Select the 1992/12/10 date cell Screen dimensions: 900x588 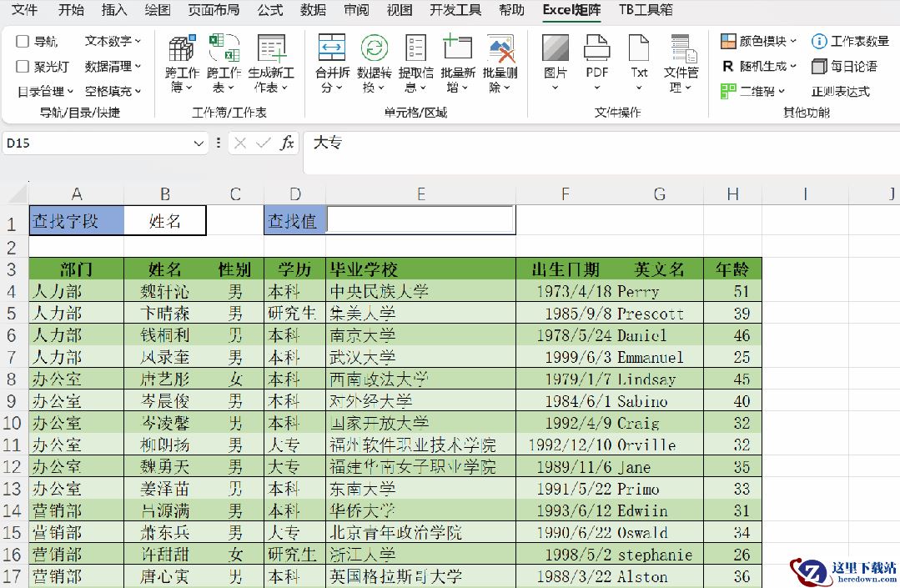point(566,445)
